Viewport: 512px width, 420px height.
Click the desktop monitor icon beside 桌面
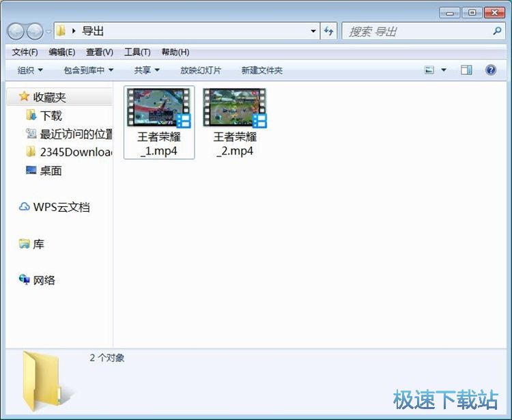[x=31, y=170]
